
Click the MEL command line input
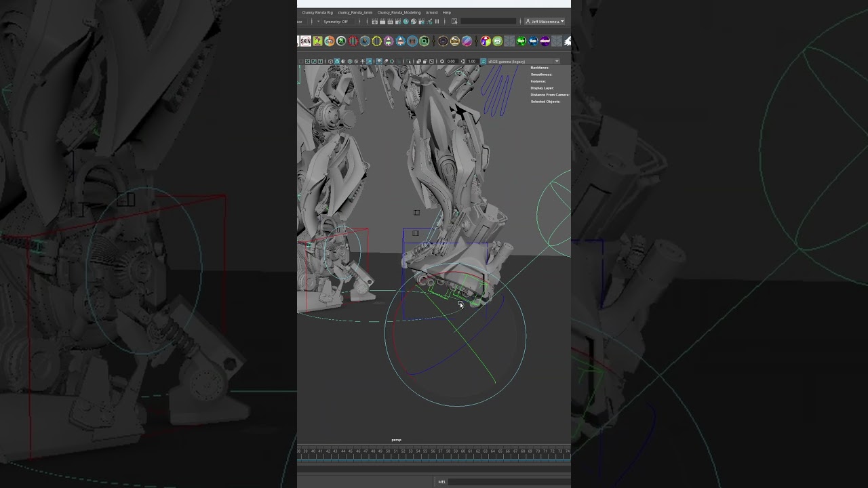[x=509, y=482]
